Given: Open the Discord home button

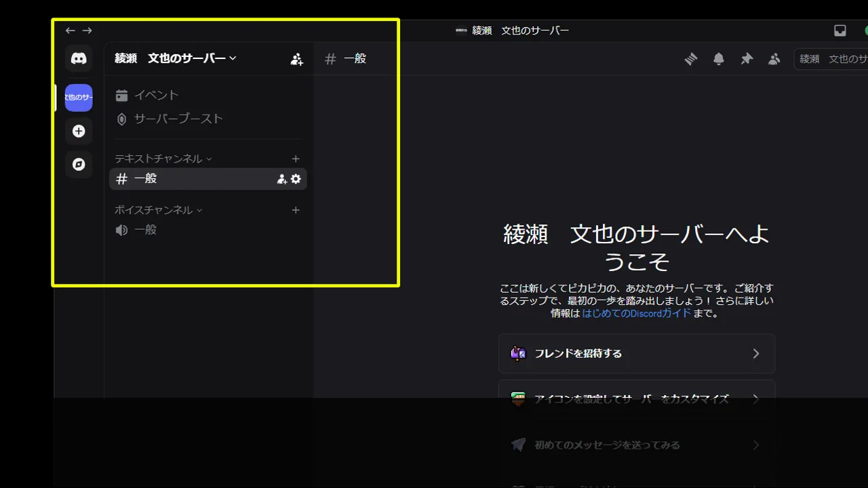Looking at the screenshot, I should click(79, 58).
